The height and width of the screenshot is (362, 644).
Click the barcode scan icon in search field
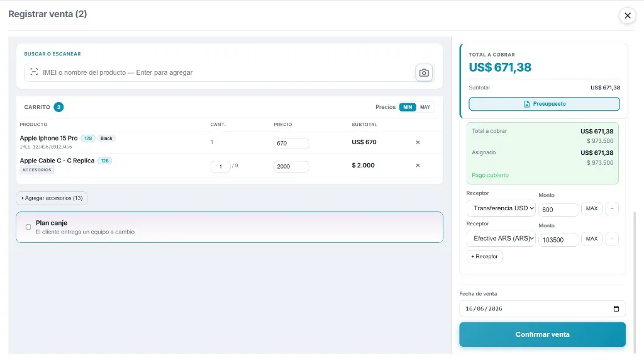pos(34,72)
